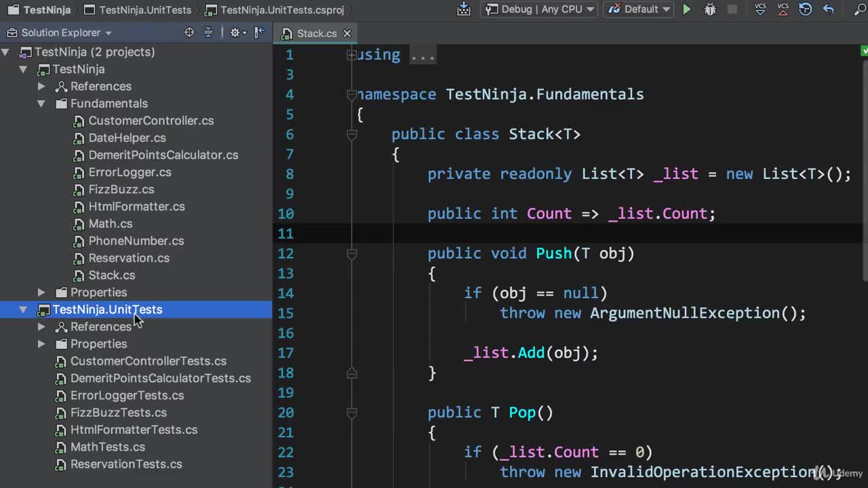This screenshot has width=868, height=488.
Task: Click the grey Stop button in the toolbar
Action: (732, 9)
